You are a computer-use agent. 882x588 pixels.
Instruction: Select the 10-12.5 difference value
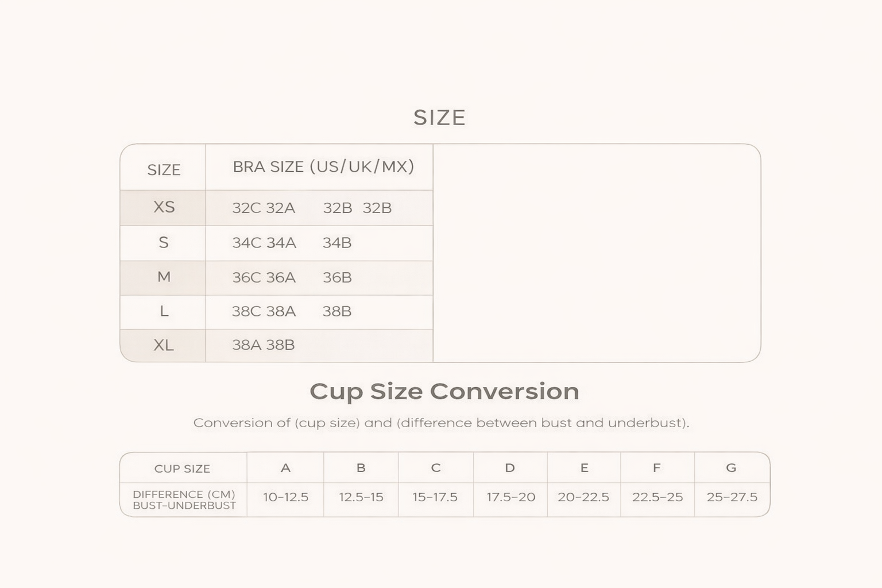pyautogui.click(x=285, y=497)
